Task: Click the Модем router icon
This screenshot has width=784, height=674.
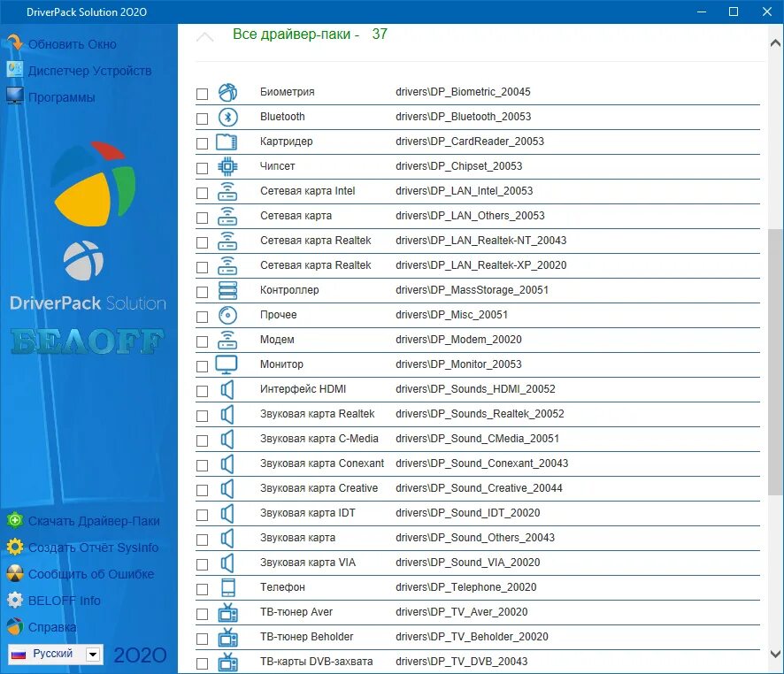Action: (227, 340)
